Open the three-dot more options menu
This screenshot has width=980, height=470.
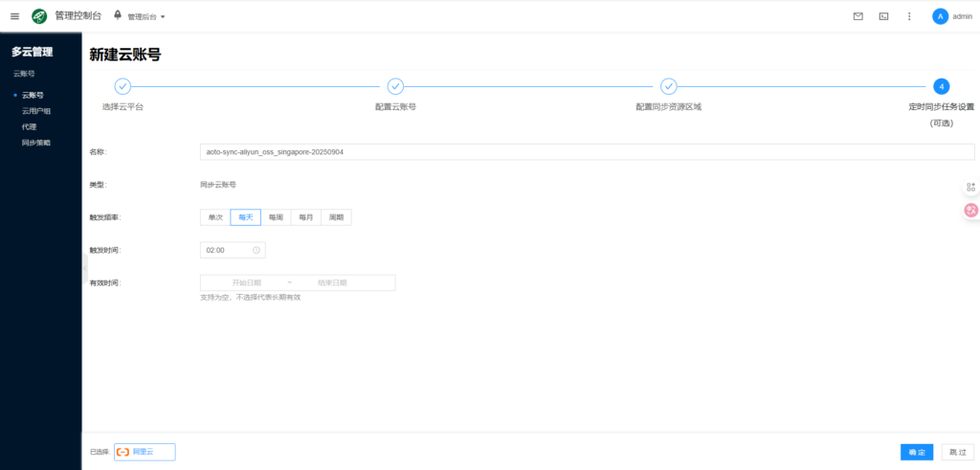pyautogui.click(x=909, y=16)
